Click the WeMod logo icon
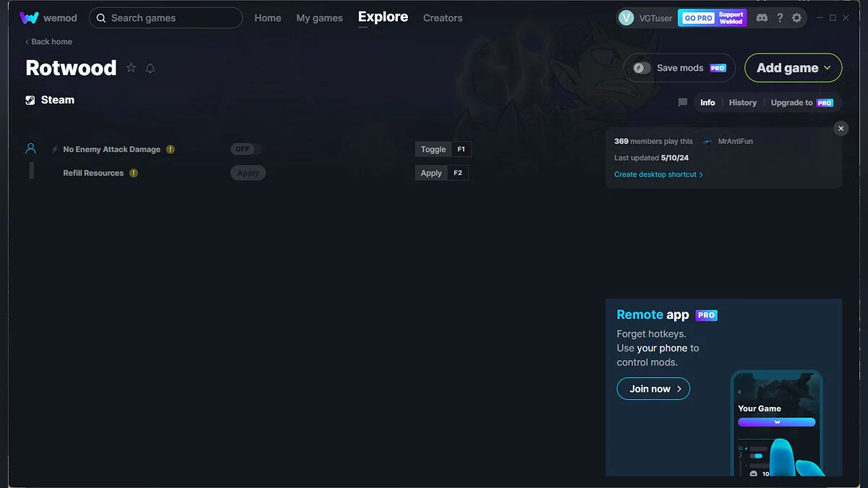This screenshot has height=488, width=868. pos(29,18)
